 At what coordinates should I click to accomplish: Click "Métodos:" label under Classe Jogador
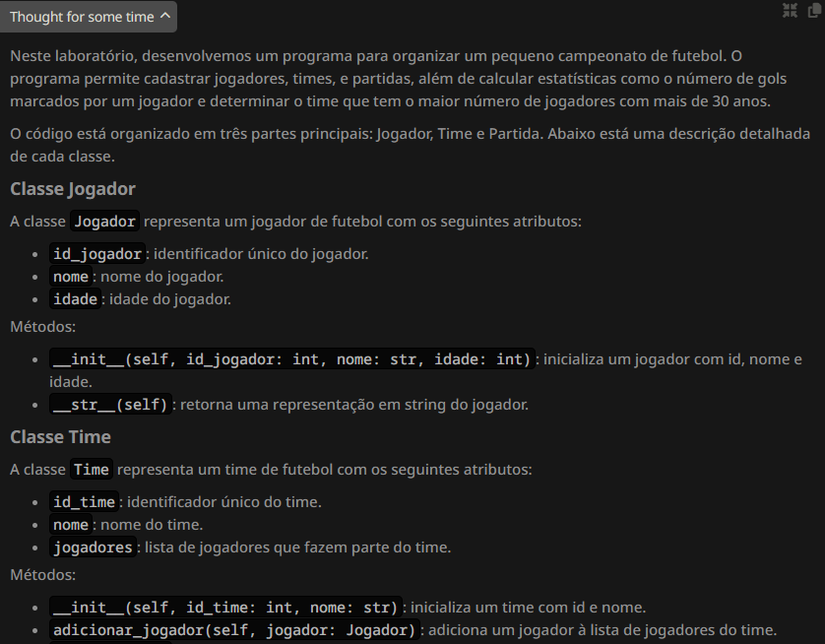pos(43,327)
